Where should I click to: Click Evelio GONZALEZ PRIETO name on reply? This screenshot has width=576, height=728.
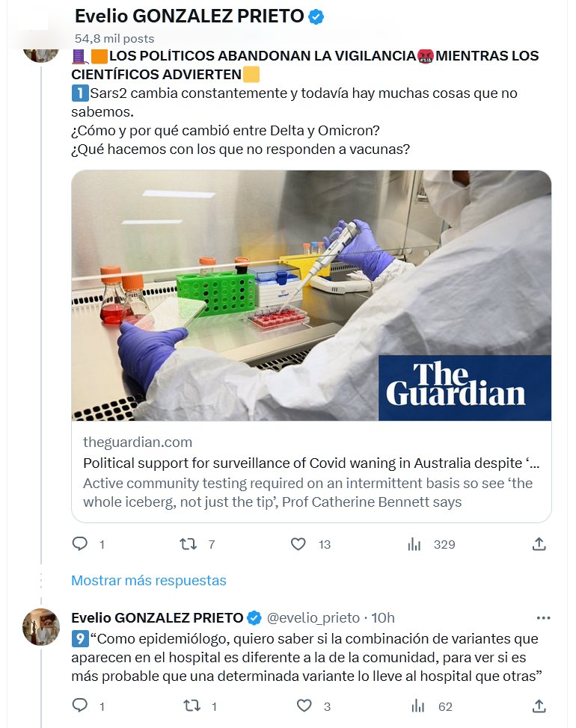[x=157, y=617]
